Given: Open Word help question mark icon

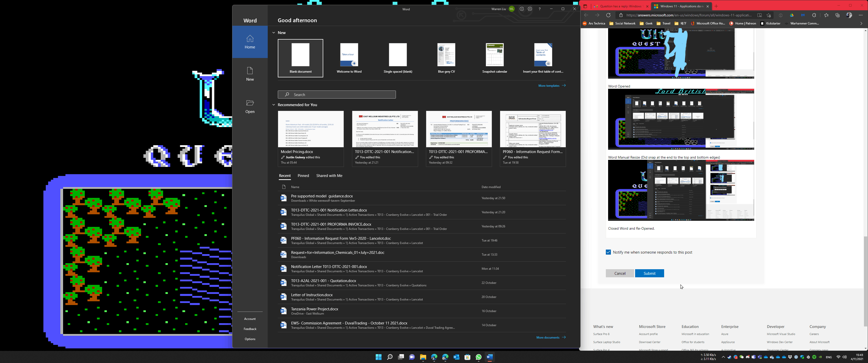Looking at the screenshot, I should coord(539,9).
